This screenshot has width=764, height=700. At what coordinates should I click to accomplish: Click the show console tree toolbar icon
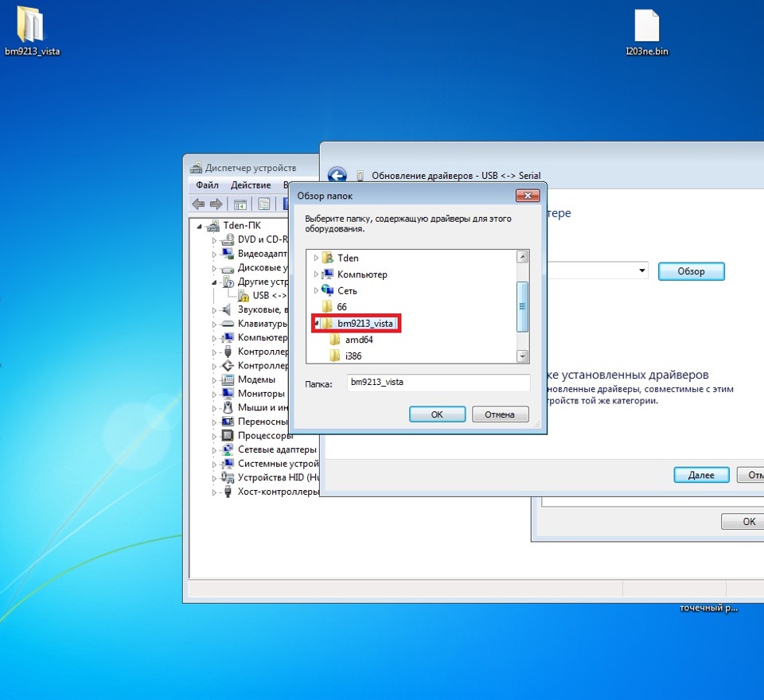click(240, 204)
